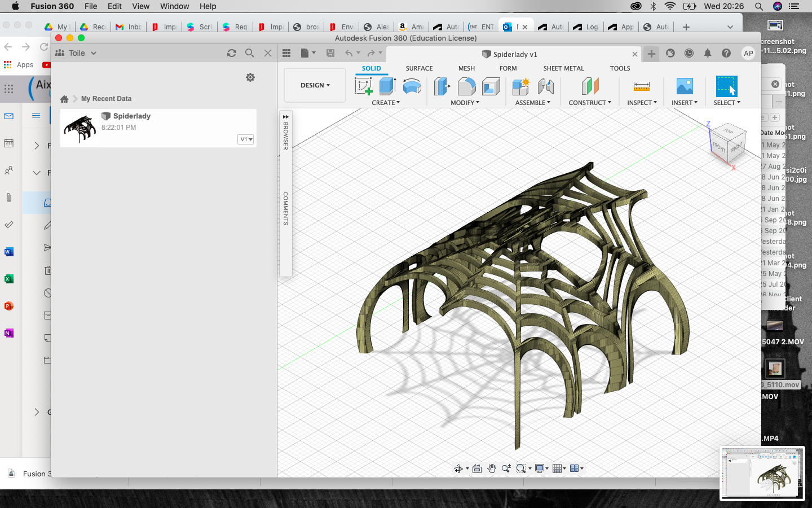812x508 pixels.
Task: Open the V1 version dropdown for Spiderlady
Action: point(246,139)
